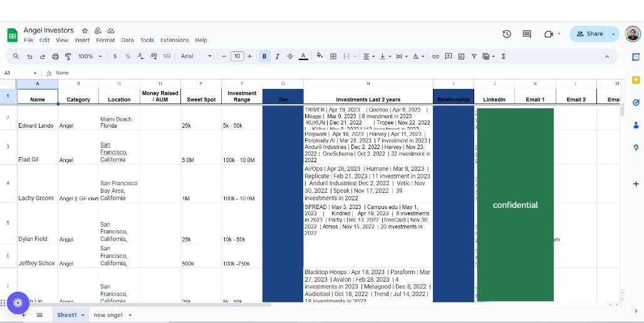
Task: Get add-ons plus icon
Action: pyautogui.click(x=636, y=184)
